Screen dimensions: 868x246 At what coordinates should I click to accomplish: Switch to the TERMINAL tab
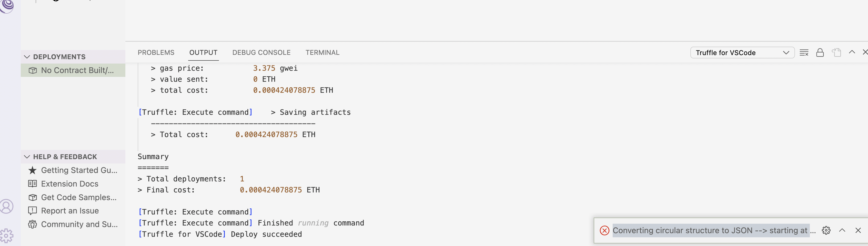[322, 52]
